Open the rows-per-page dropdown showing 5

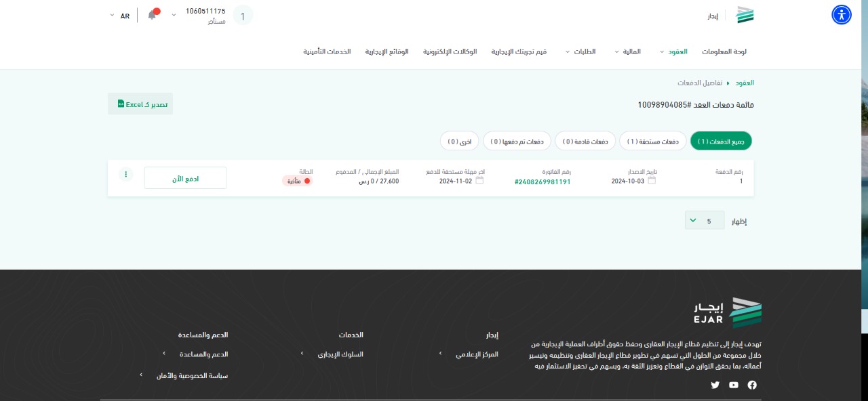click(704, 220)
